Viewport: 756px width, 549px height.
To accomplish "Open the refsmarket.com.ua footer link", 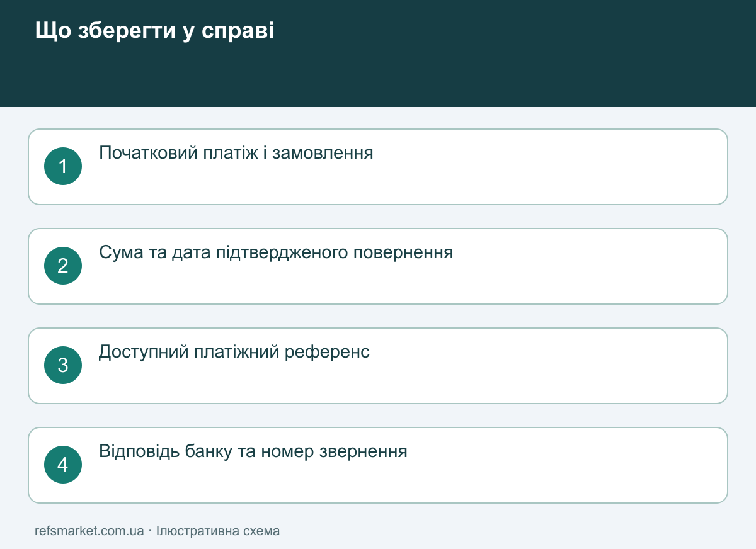I will point(89,531).
